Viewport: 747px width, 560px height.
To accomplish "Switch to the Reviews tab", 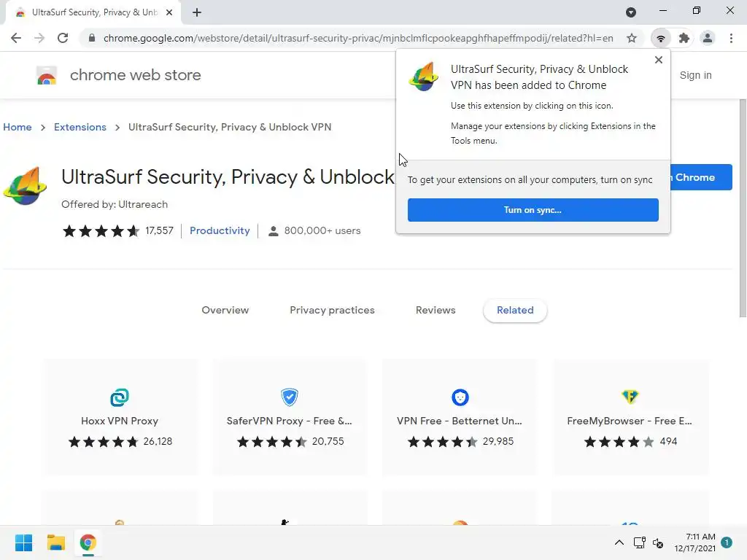I will [436, 310].
